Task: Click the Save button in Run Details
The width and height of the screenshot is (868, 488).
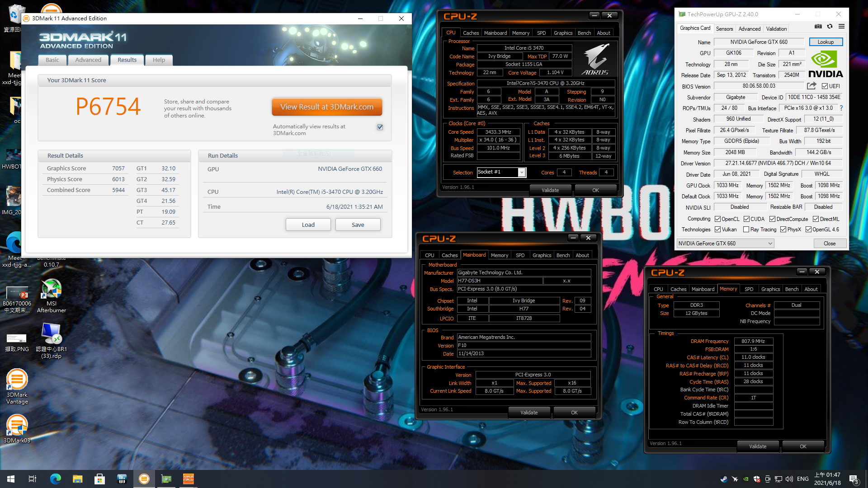Action: [x=358, y=225]
